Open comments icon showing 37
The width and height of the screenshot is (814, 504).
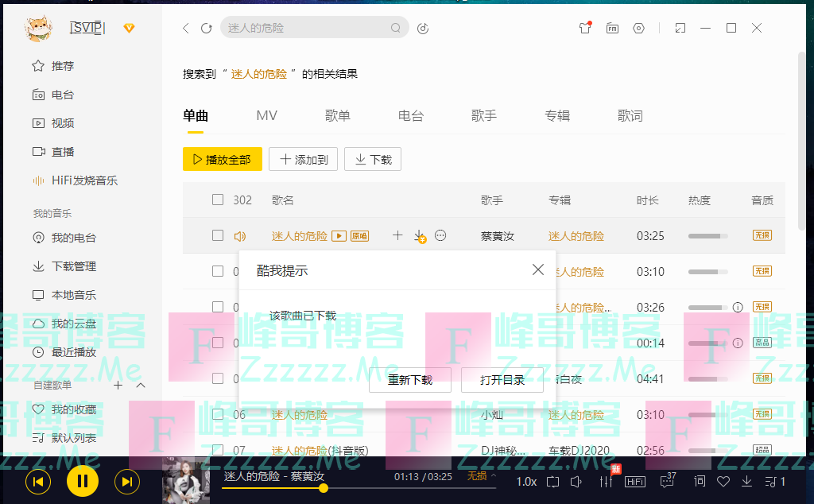(x=666, y=482)
